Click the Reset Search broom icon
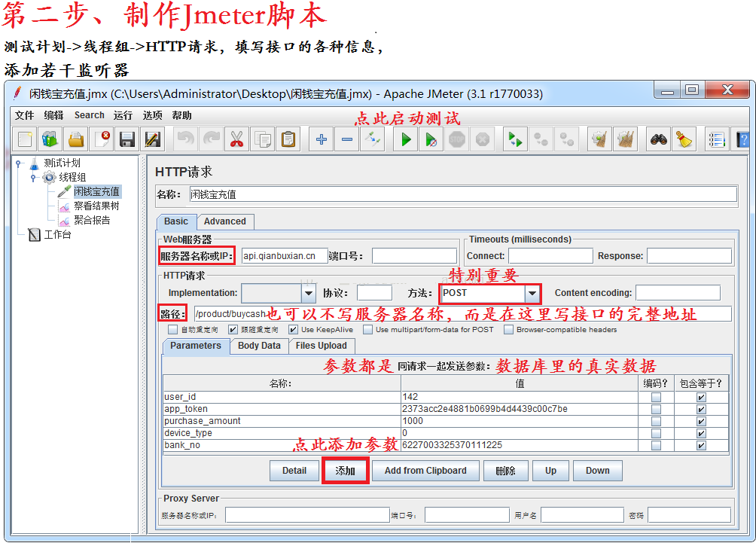Viewport: 756px width, 543px height. (x=684, y=139)
